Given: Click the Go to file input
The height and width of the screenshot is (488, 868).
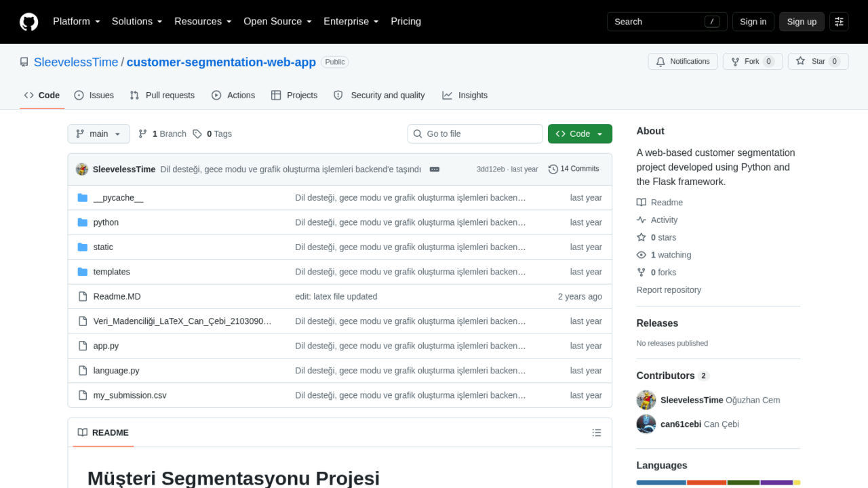Looking at the screenshot, I should point(475,134).
